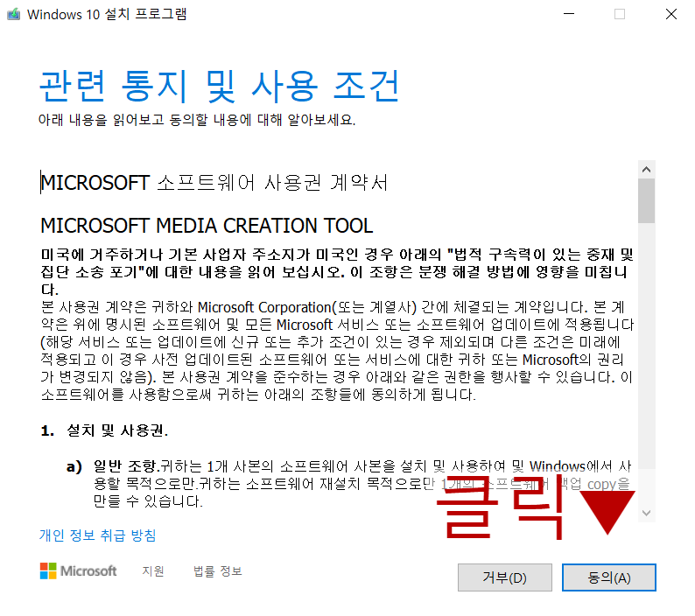This screenshot has height=616, width=695.
Task: Click the Microsoft logo
Action: pos(78,570)
